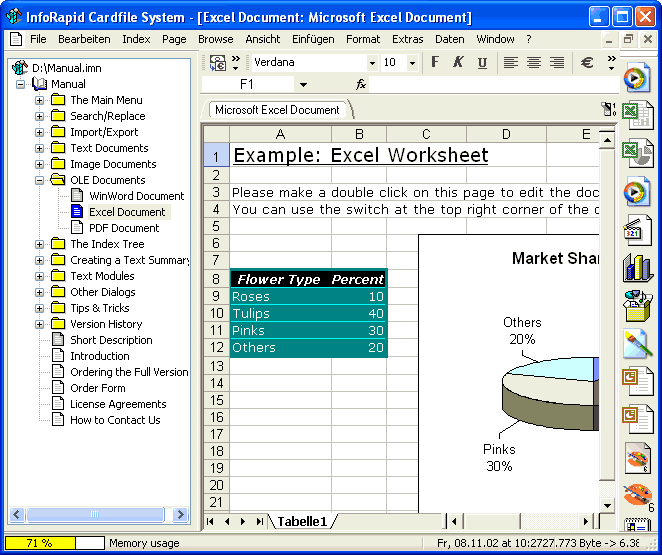Open the Verdana font name dropdown
Screen dimensions: 662x555
372,63
